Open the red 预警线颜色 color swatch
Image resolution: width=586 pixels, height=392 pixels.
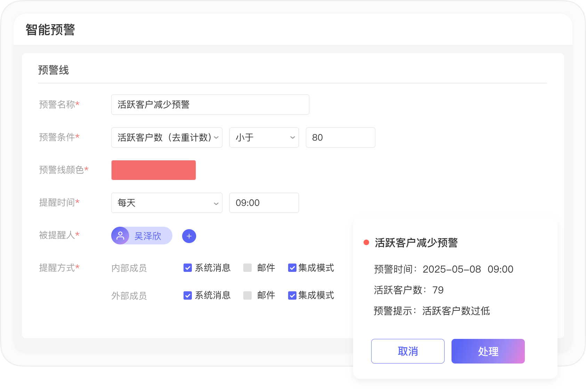[154, 170]
